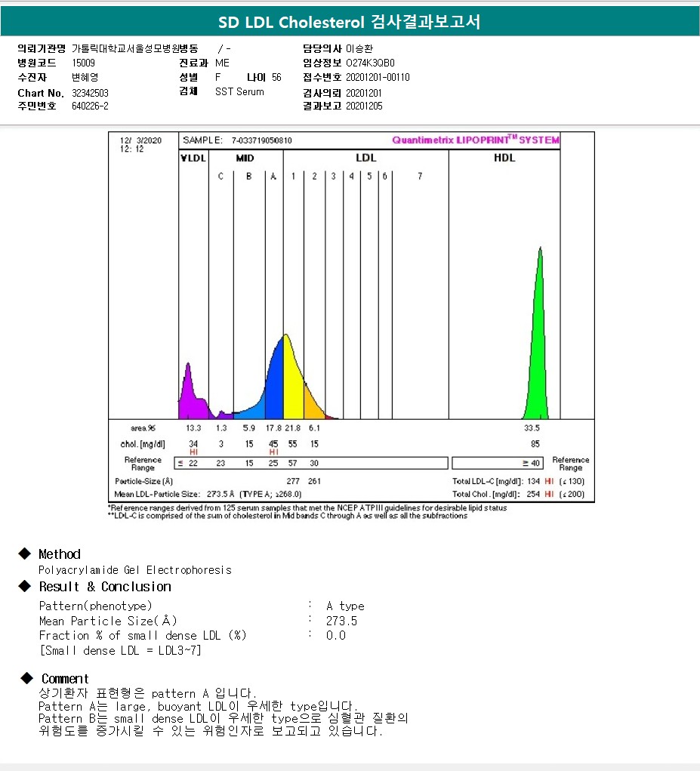Select the MID section header in chart
Screen dimensions: 700x771
(x=245, y=159)
